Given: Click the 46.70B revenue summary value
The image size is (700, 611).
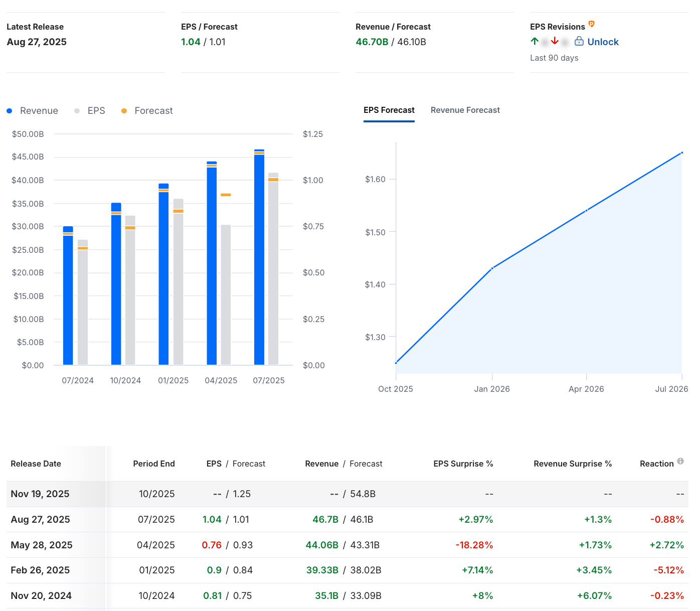Looking at the screenshot, I should (x=372, y=42).
